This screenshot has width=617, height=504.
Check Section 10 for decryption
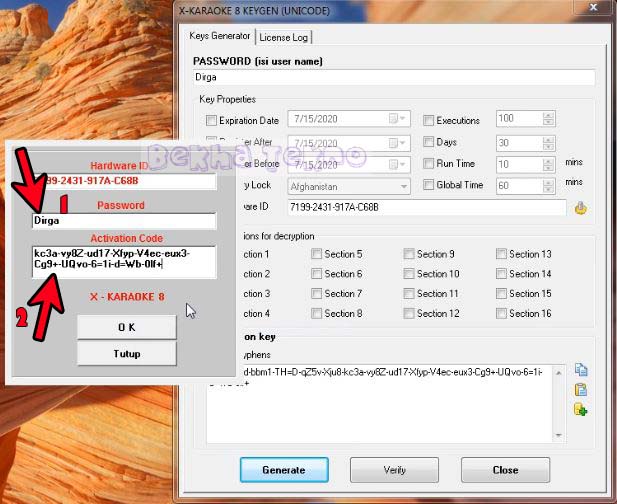coord(409,273)
